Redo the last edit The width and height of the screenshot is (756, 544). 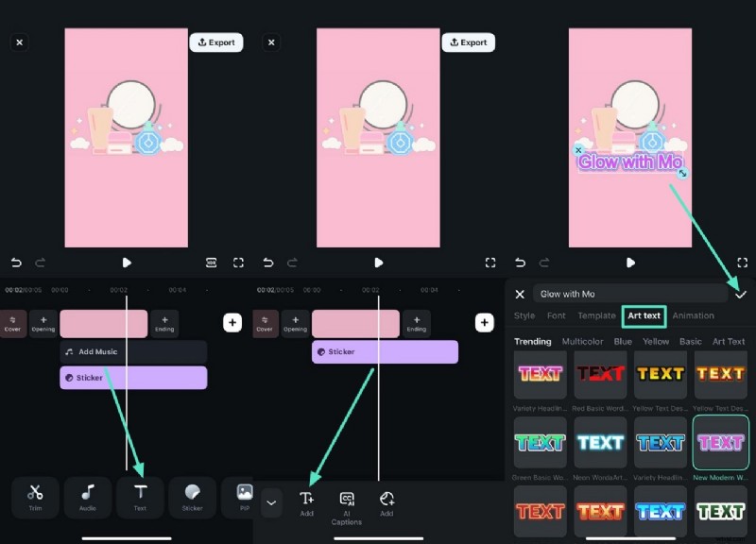click(40, 263)
